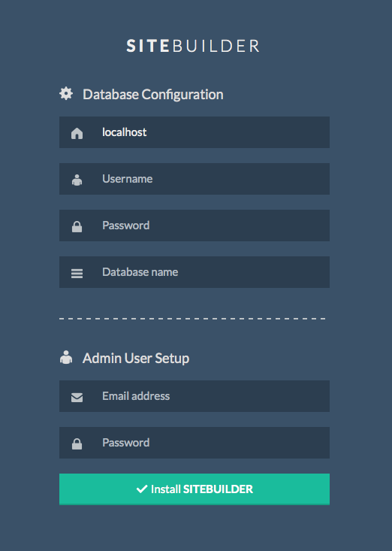The image size is (392, 551).
Task: Click the Admin User Setup heading
Action: coord(136,359)
